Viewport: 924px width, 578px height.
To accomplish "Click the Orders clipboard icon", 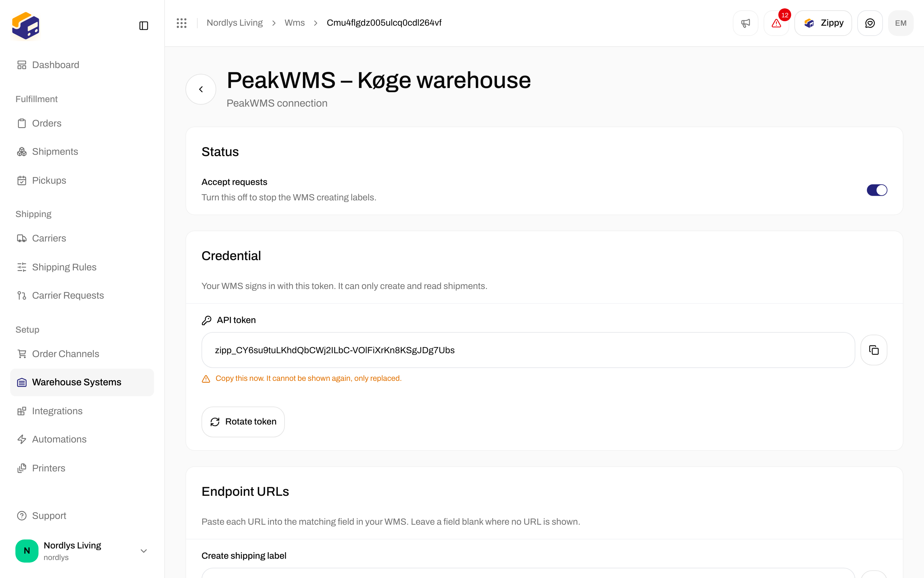I will point(22,124).
